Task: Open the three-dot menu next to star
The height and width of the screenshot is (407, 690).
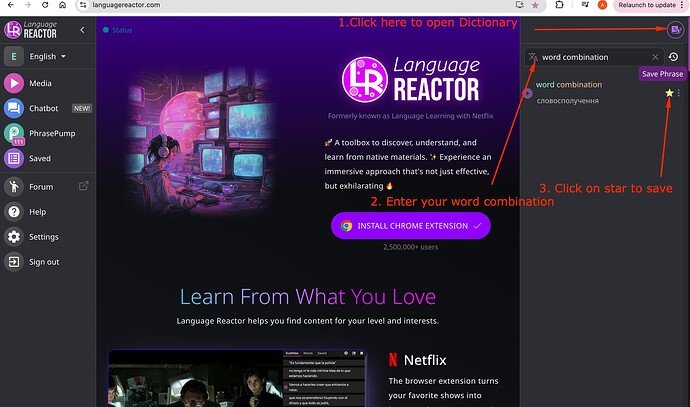Action: click(679, 93)
